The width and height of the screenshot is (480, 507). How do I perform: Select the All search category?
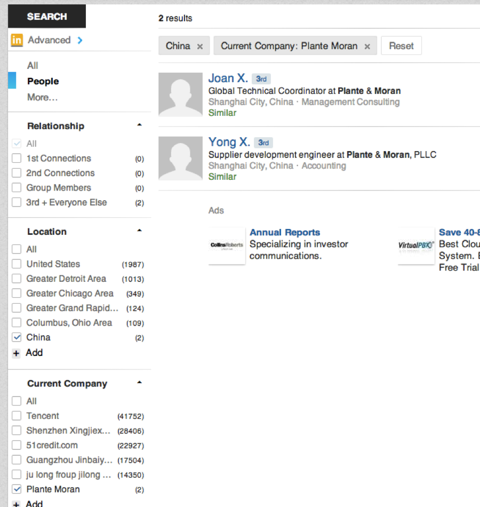(33, 65)
